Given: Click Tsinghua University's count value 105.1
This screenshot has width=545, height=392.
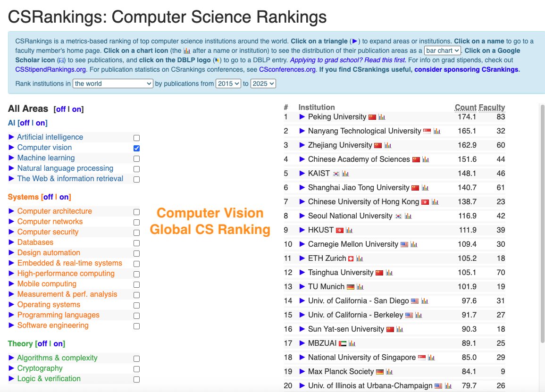Looking at the screenshot, I should (467, 273).
